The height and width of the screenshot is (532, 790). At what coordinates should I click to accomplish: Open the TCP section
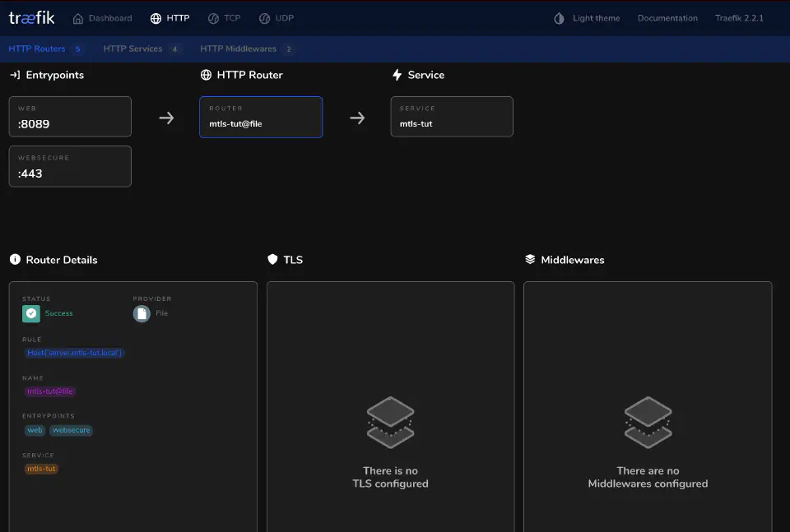(x=224, y=19)
